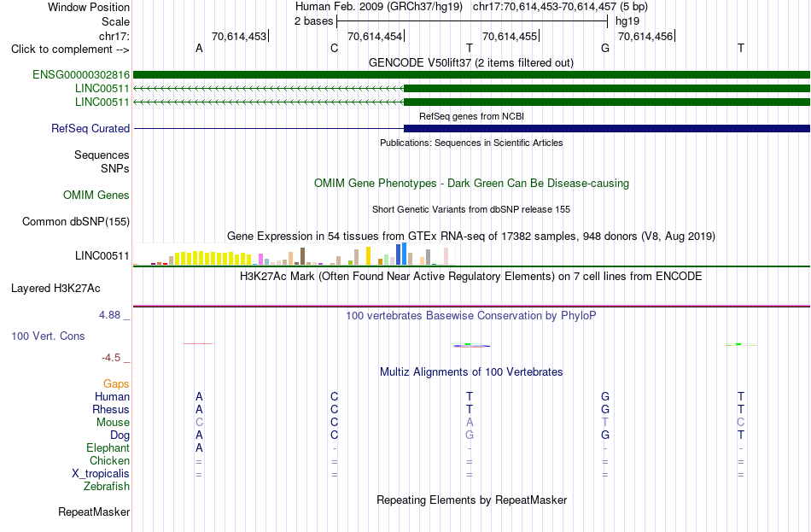Click 'Multiz Alignments of 100 Vertebrates' title
This screenshot has width=811, height=532.
(471, 371)
